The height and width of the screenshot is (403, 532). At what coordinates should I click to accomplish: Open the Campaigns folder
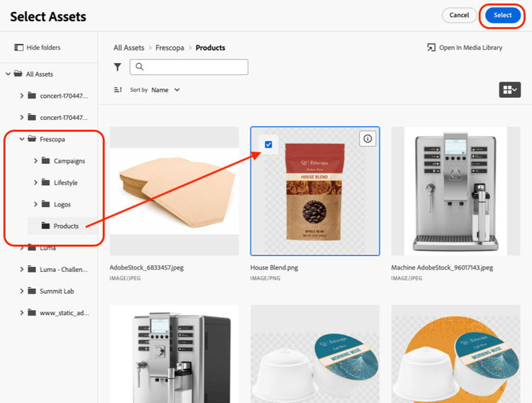point(70,161)
